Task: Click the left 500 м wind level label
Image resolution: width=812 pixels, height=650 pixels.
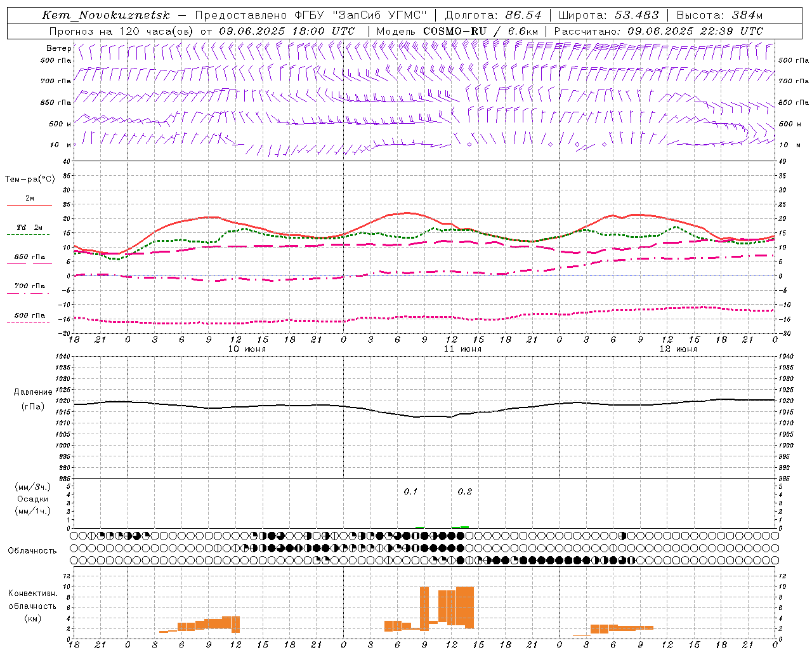Action: [x=60, y=124]
